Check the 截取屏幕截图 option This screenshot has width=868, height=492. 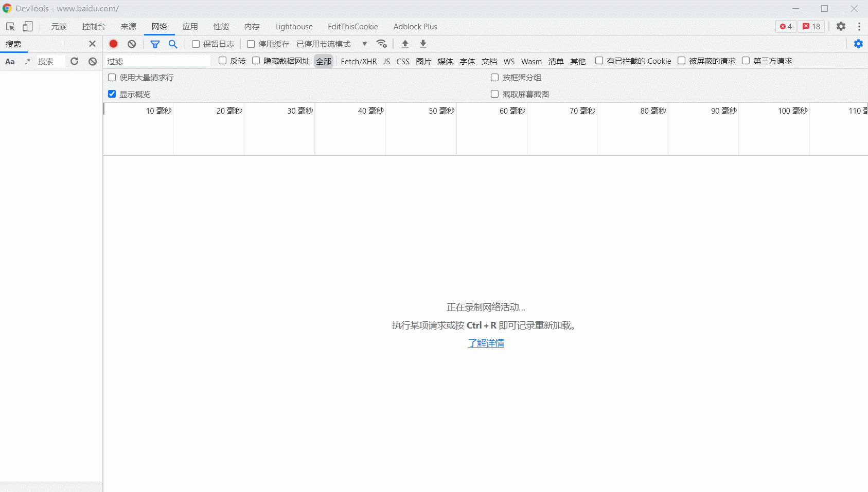(494, 94)
